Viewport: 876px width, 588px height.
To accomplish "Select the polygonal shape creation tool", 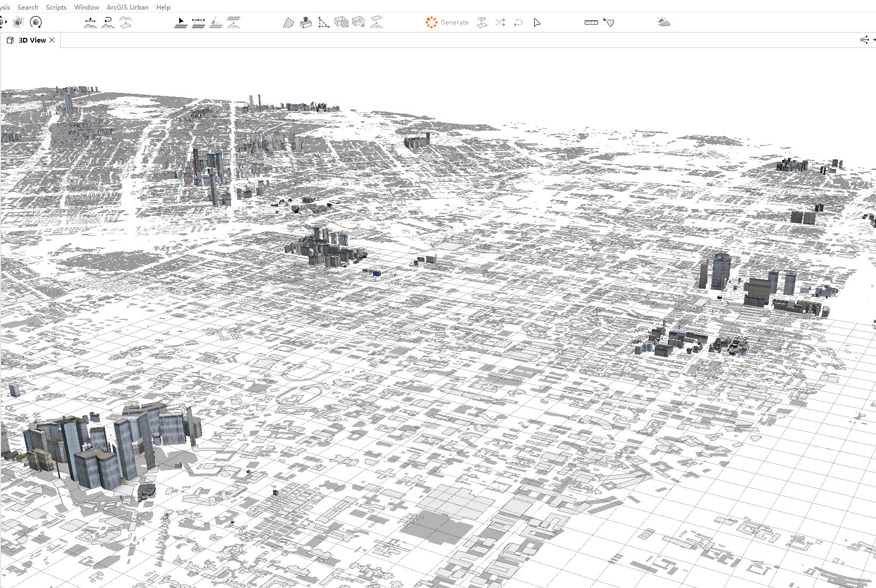I will click(x=288, y=22).
